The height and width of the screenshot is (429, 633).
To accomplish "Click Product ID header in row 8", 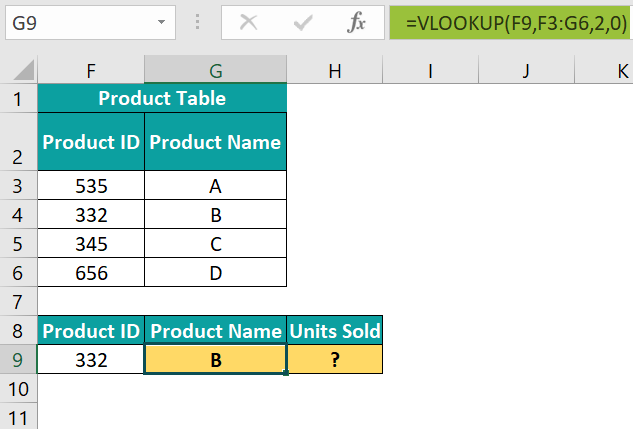I will pyautogui.click(x=91, y=331).
